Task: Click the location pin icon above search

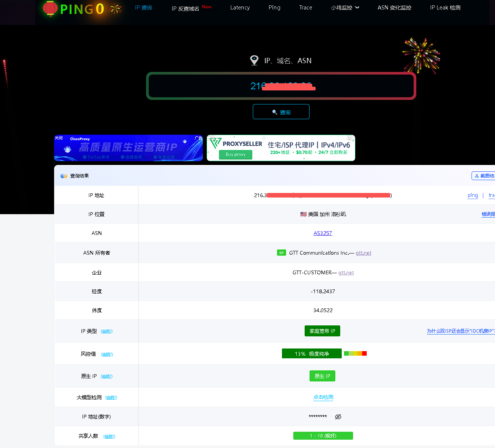Action: 254,61
